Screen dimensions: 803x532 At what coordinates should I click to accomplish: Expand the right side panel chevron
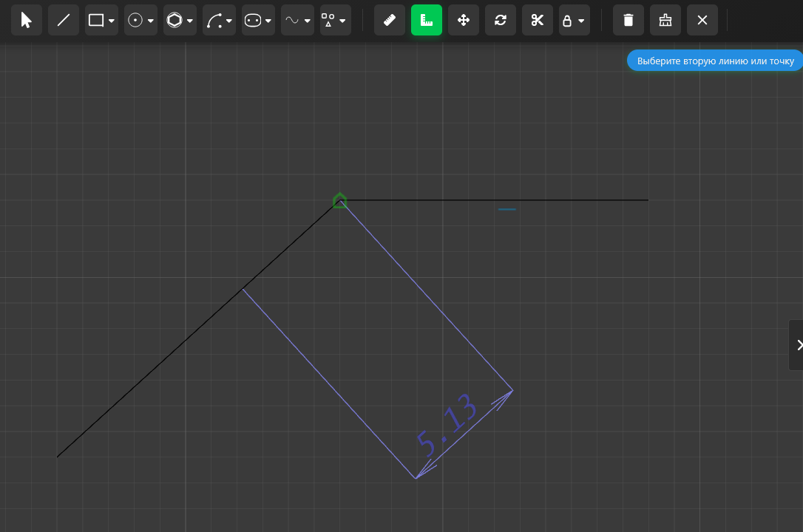[798, 345]
